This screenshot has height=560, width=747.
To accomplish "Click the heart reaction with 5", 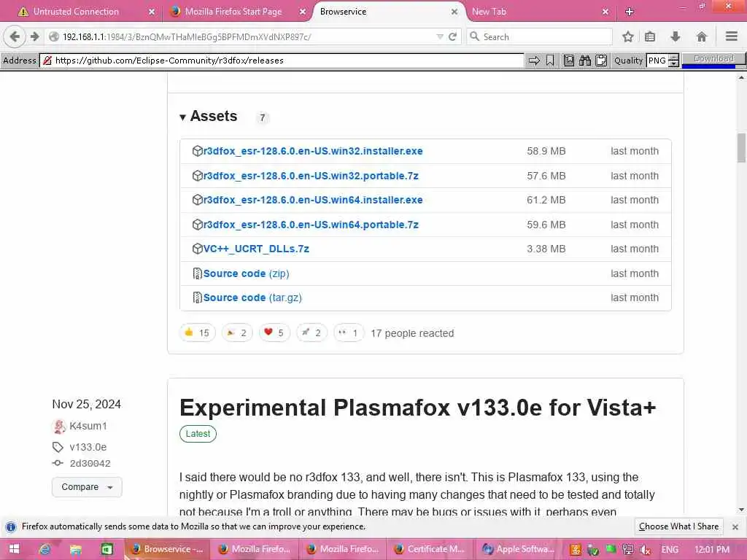I will pyautogui.click(x=274, y=332).
